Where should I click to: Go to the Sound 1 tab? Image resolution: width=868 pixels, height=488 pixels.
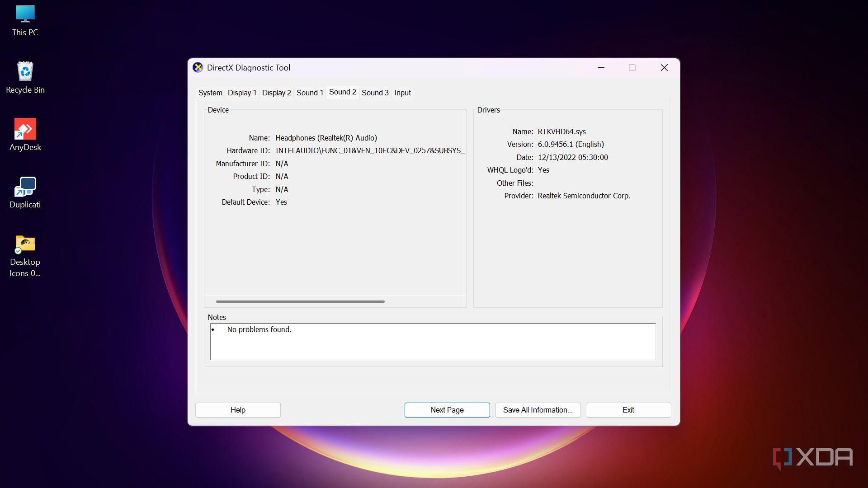(x=310, y=93)
